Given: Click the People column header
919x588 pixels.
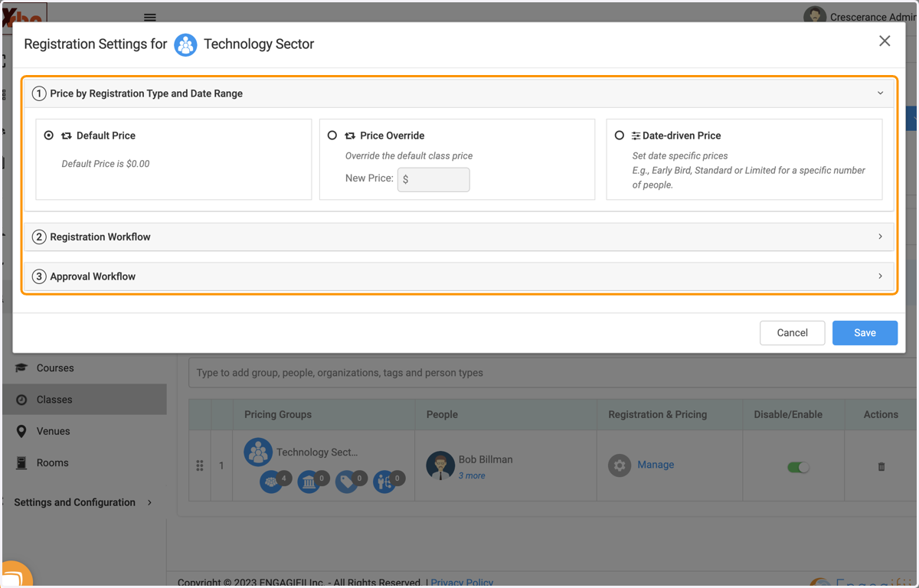Looking at the screenshot, I should coord(442,414).
